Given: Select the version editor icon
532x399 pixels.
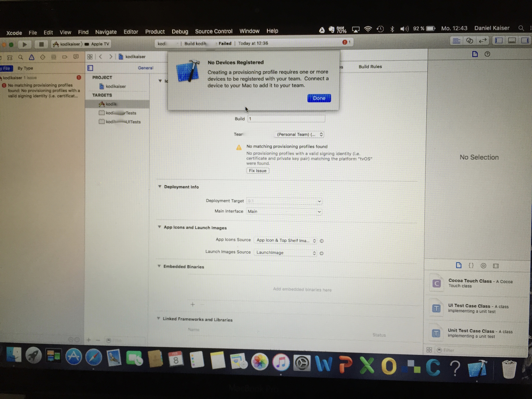Looking at the screenshot, I should [x=482, y=41].
